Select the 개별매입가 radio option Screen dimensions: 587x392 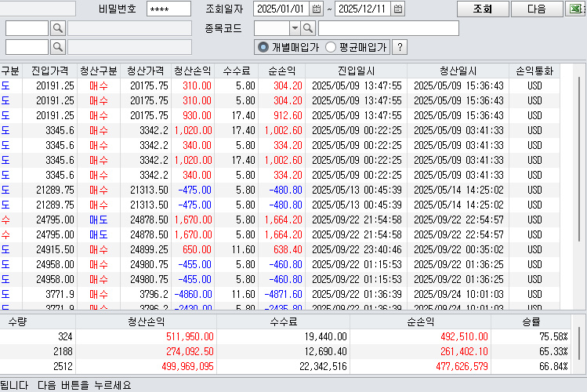click(288, 47)
